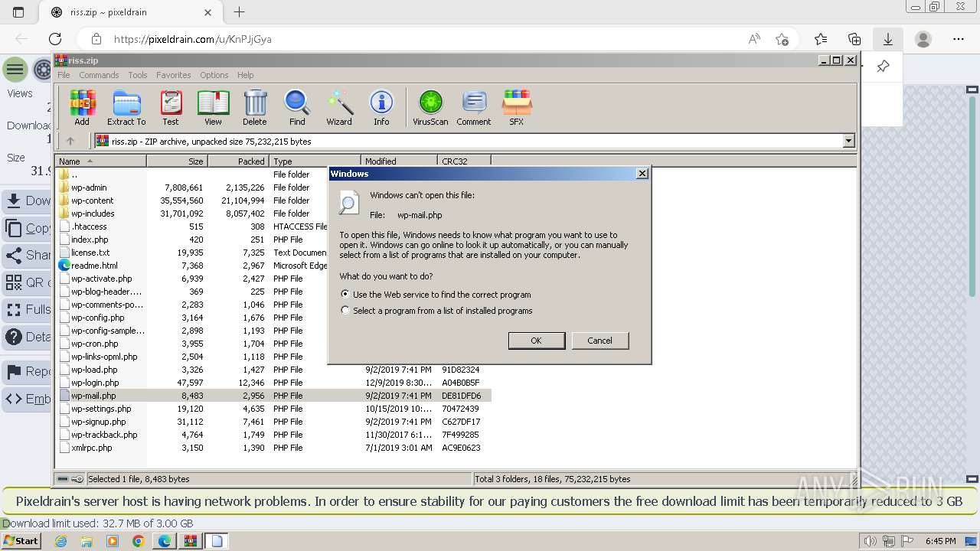Click Edge icon in taskbar
980x551 pixels.
[x=165, y=541]
